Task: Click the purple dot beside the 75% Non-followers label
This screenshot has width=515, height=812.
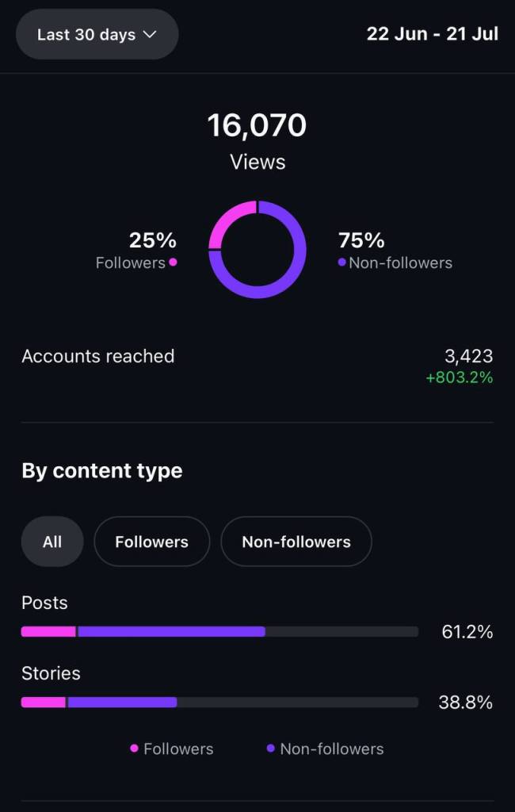Action: (342, 262)
